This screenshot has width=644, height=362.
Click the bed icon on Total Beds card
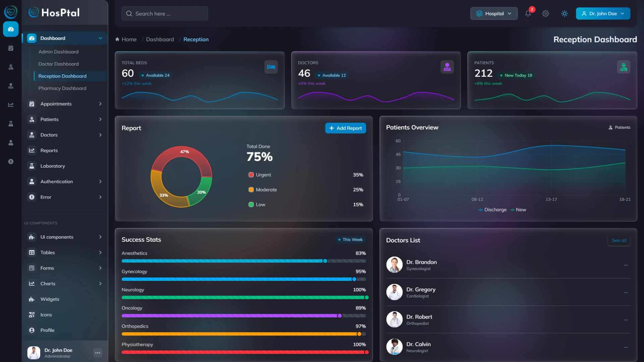[x=271, y=67]
